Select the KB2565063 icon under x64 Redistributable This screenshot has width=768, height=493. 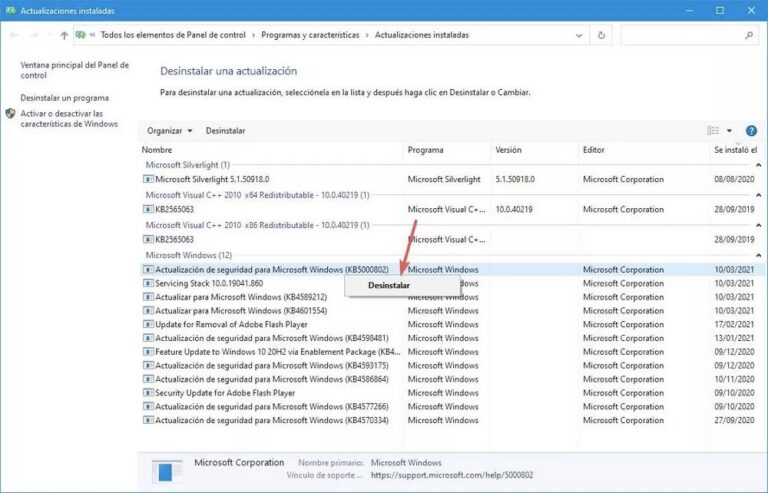pos(148,209)
